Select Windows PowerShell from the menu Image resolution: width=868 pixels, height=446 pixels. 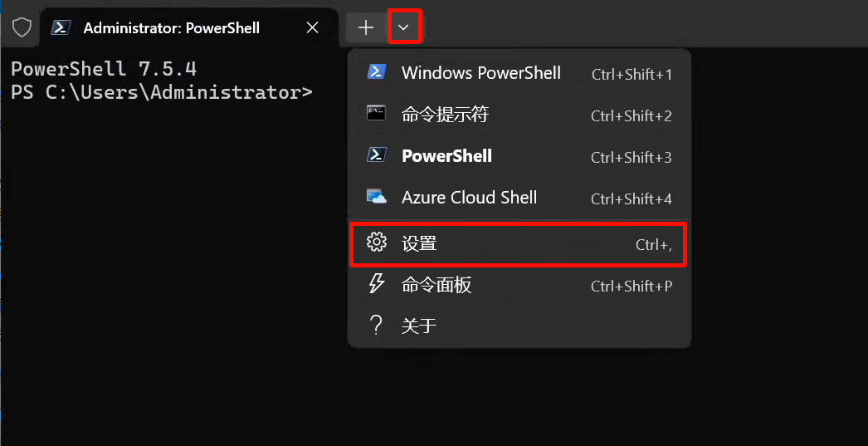point(481,73)
